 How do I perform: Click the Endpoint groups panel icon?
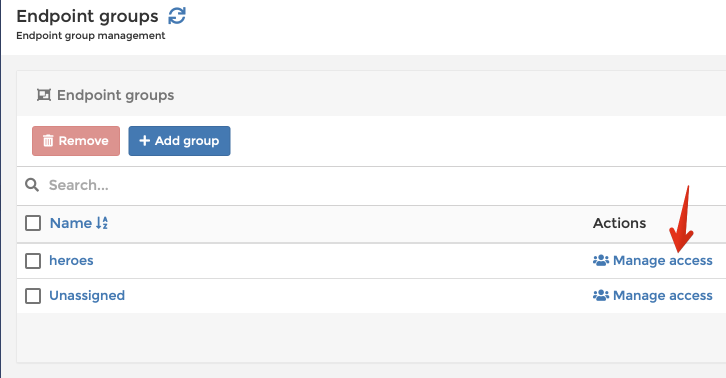(x=44, y=95)
